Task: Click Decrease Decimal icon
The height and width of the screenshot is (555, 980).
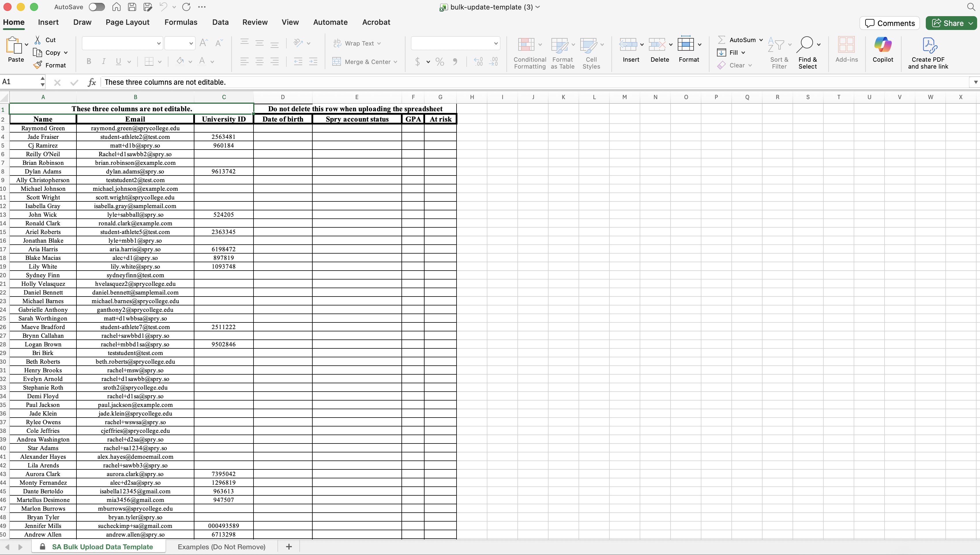Action: click(x=494, y=62)
